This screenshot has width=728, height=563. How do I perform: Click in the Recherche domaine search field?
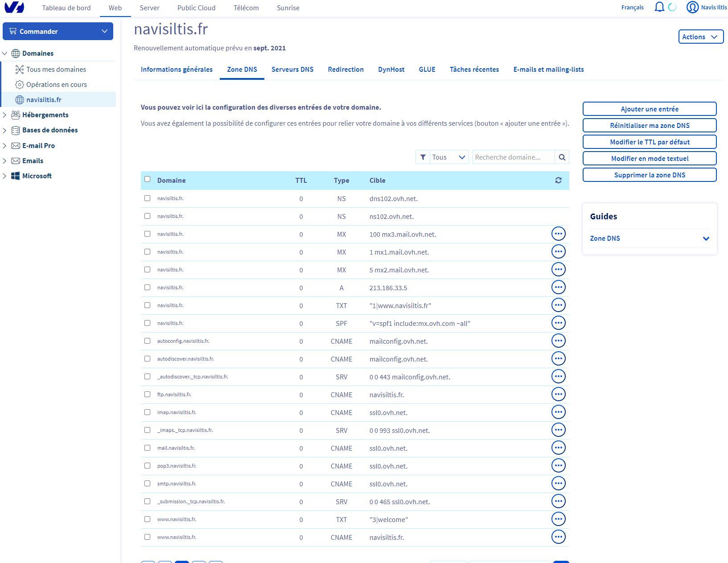[x=513, y=157]
